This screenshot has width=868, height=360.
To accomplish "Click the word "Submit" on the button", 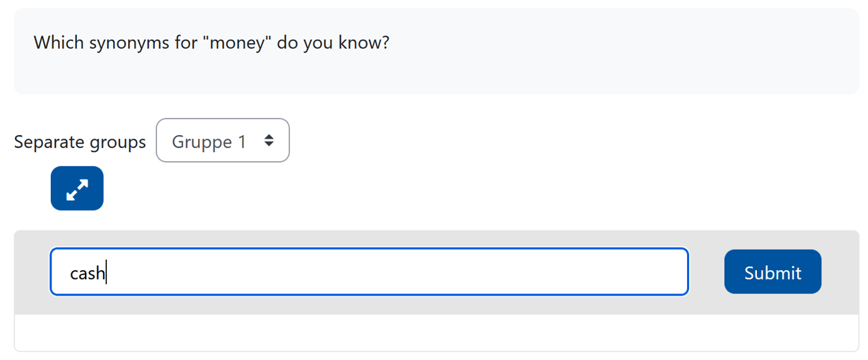I will pos(772,273).
